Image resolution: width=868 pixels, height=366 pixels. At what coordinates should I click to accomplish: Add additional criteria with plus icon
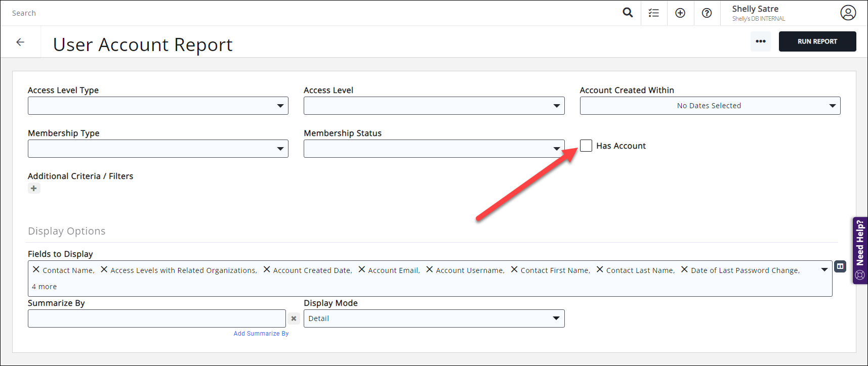point(34,189)
